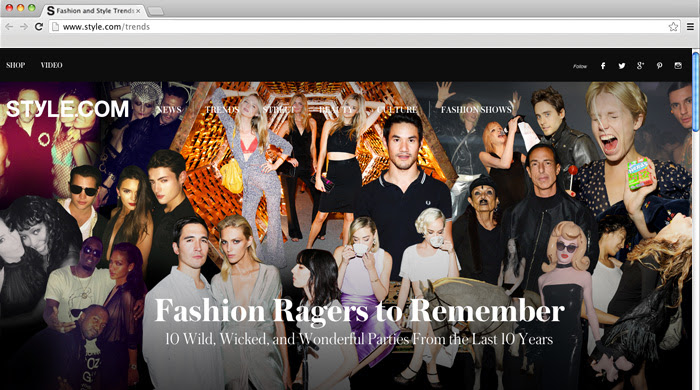Select NEWS in the navigation
The image size is (700, 390).
coord(168,110)
